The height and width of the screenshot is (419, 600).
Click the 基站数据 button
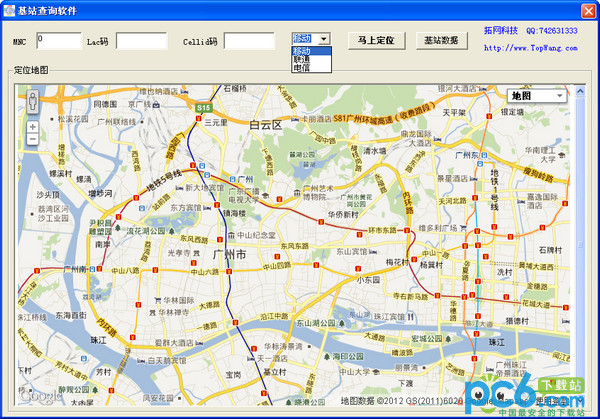440,40
